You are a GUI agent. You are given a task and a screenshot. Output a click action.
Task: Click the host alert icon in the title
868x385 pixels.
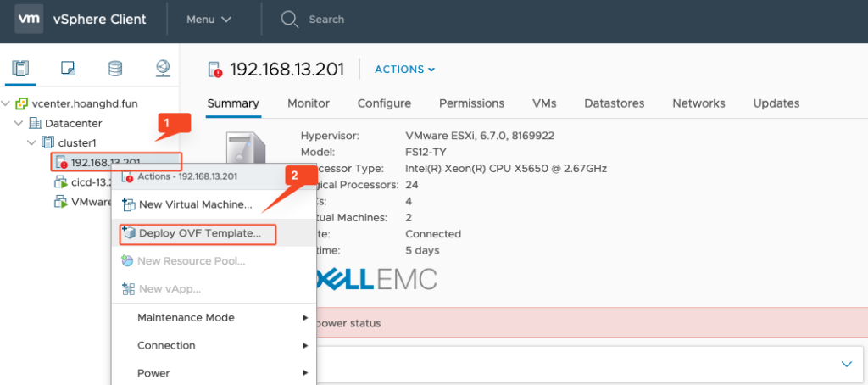214,70
